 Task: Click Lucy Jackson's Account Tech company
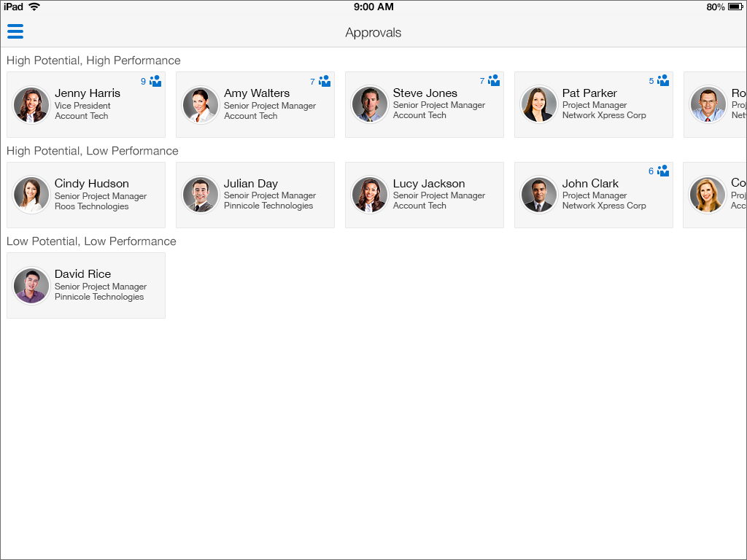(419, 206)
